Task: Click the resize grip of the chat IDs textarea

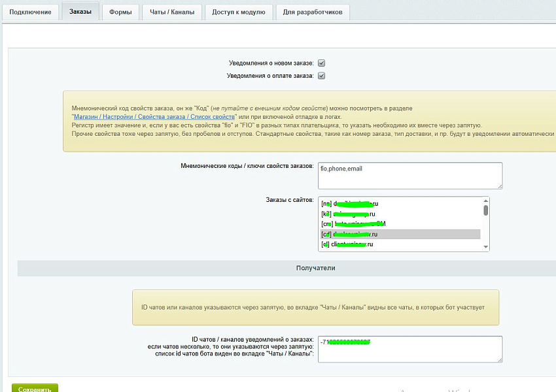Action: tap(500, 359)
